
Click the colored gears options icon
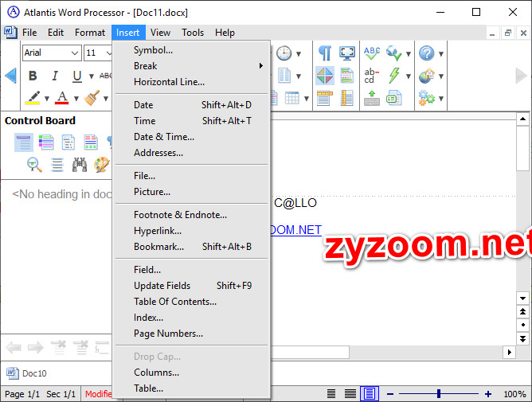427,98
